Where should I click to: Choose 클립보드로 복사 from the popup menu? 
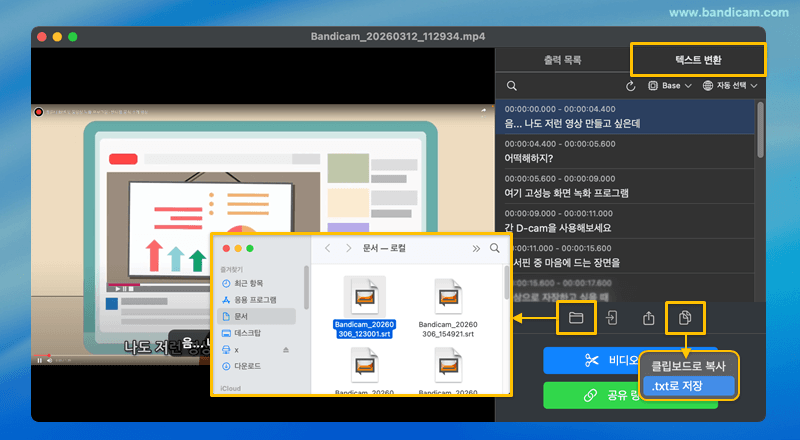(688, 366)
